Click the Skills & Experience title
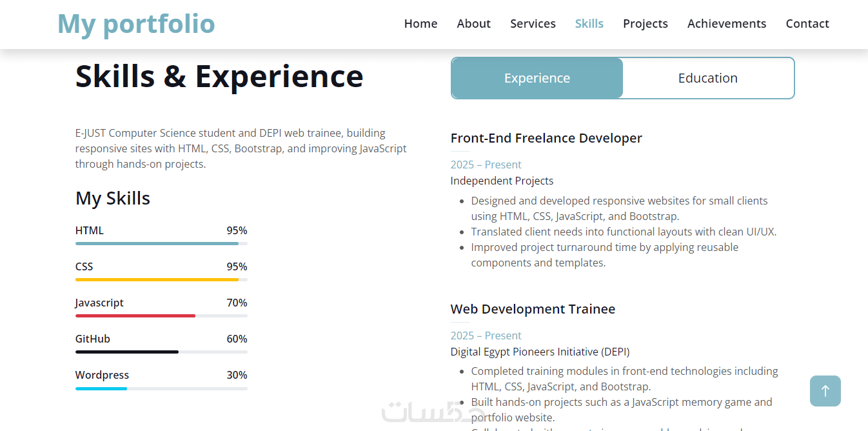The height and width of the screenshot is (431, 868). [219, 76]
